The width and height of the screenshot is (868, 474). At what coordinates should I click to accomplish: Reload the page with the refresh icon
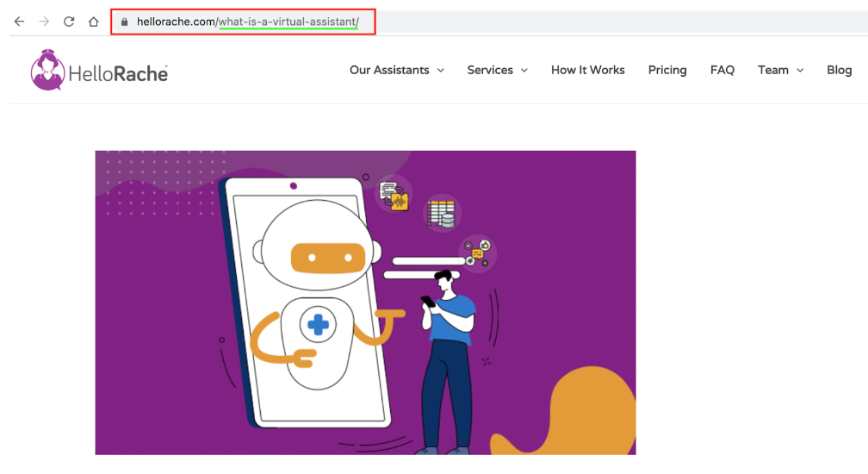coord(69,22)
